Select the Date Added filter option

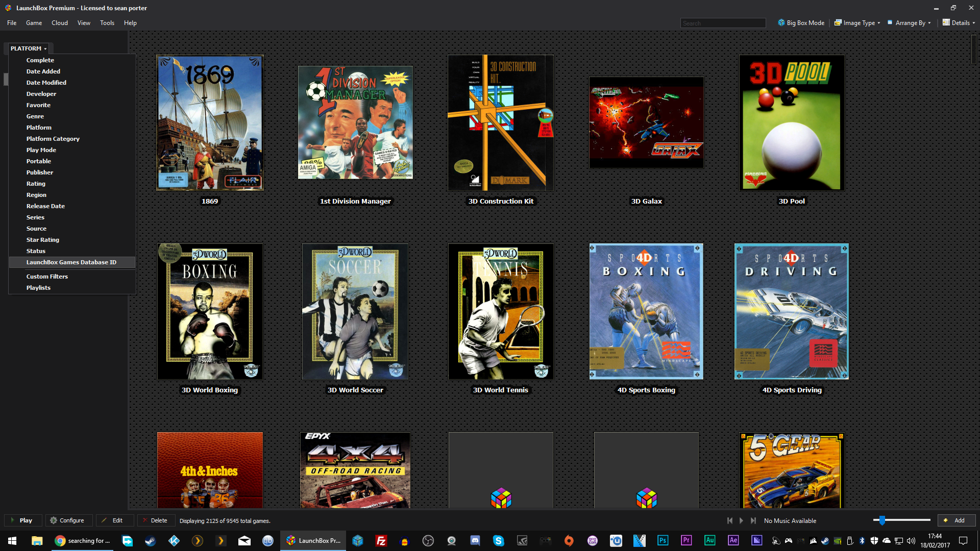(x=72, y=71)
